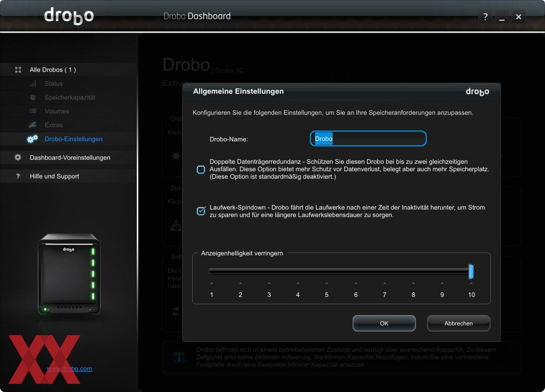
Task: Select Alle Drobos ( 1 ) in sidebar
Action: point(53,70)
